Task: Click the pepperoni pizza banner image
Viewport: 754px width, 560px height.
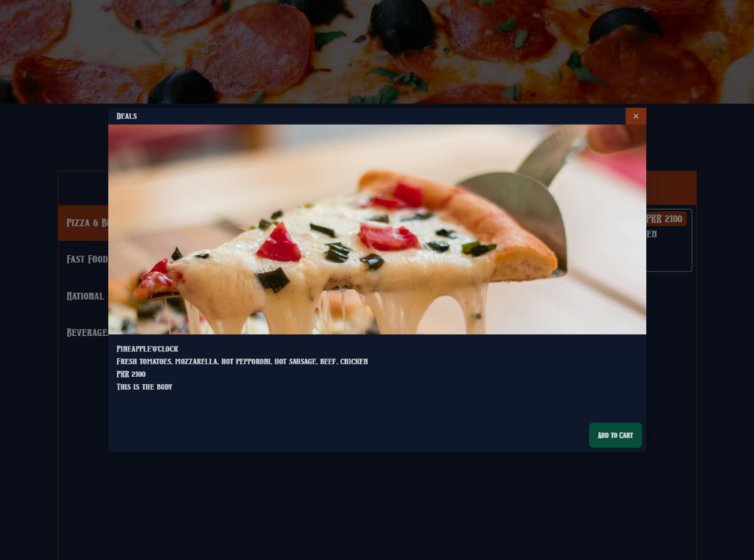Action: (x=377, y=52)
